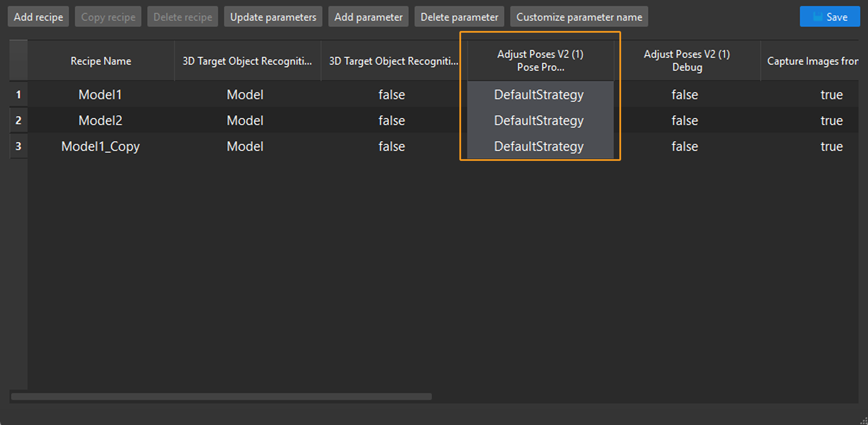Click the Save disk icon

[819, 16]
